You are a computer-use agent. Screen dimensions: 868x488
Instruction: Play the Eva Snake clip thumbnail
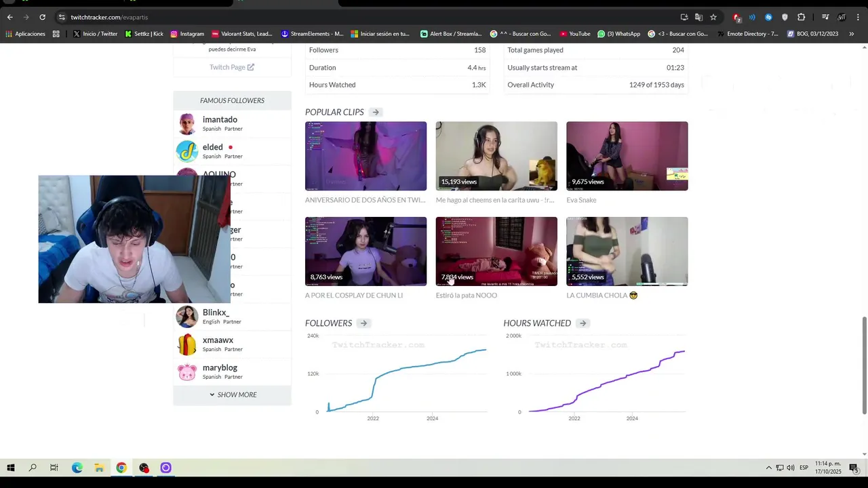[627, 156]
